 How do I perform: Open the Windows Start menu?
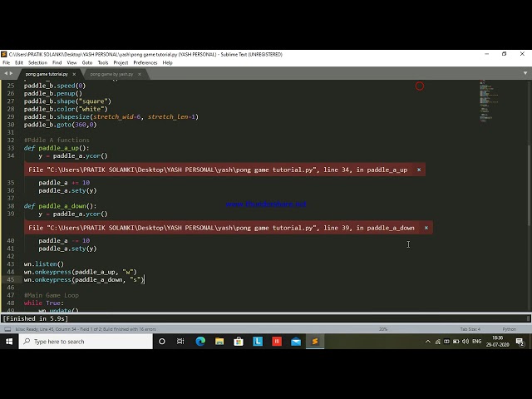pyautogui.click(x=9, y=342)
